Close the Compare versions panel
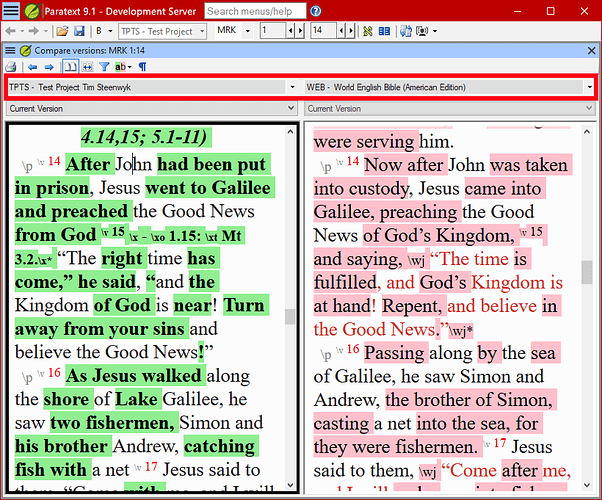The image size is (602, 500). [591, 50]
